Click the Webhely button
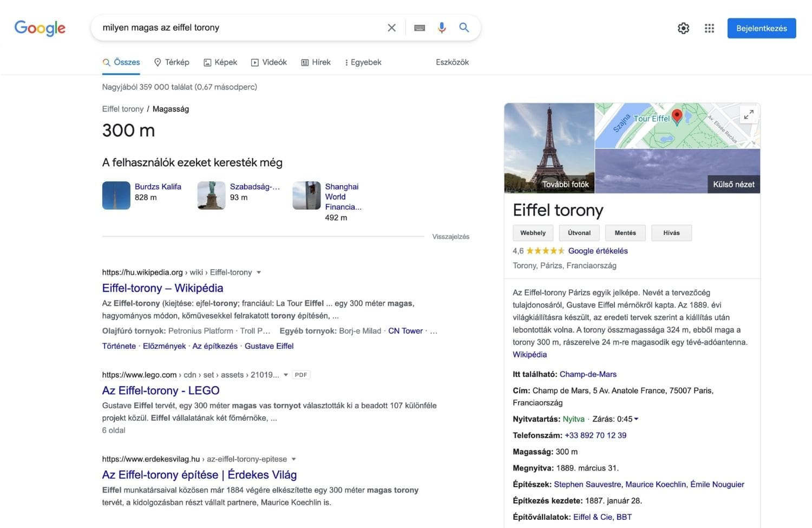The height and width of the screenshot is (528, 812). (533, 233)
